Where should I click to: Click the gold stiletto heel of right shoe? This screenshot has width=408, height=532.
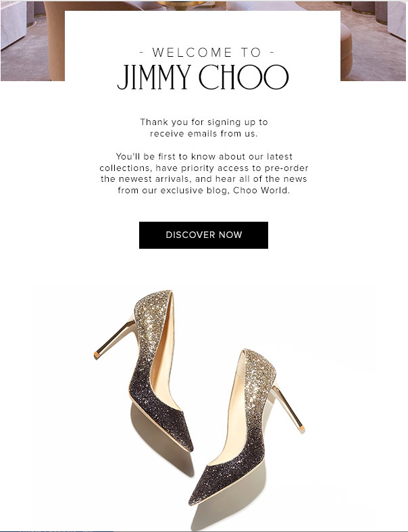[x=288, y=408]
